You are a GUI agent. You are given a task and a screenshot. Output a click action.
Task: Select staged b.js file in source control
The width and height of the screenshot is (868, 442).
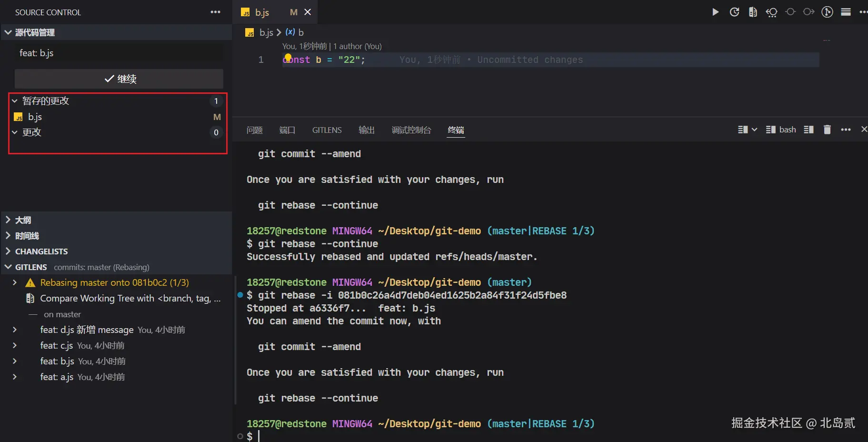35,117
